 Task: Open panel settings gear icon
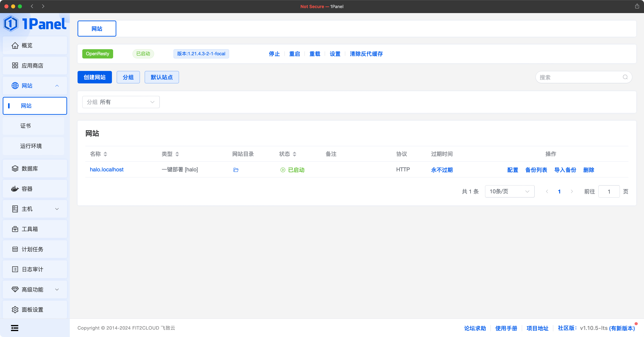15,310
